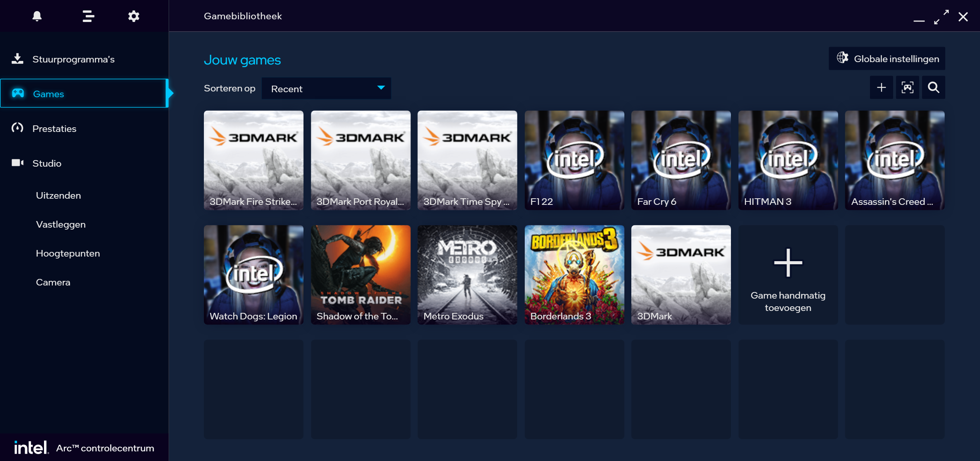Minimize the Arc control window
This screenshot has height=461, width=980.
click(919, 20)
